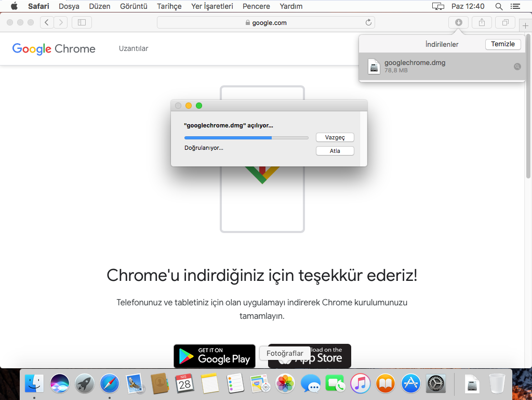Click the display mirroring menu bar icon

(438, 6)
